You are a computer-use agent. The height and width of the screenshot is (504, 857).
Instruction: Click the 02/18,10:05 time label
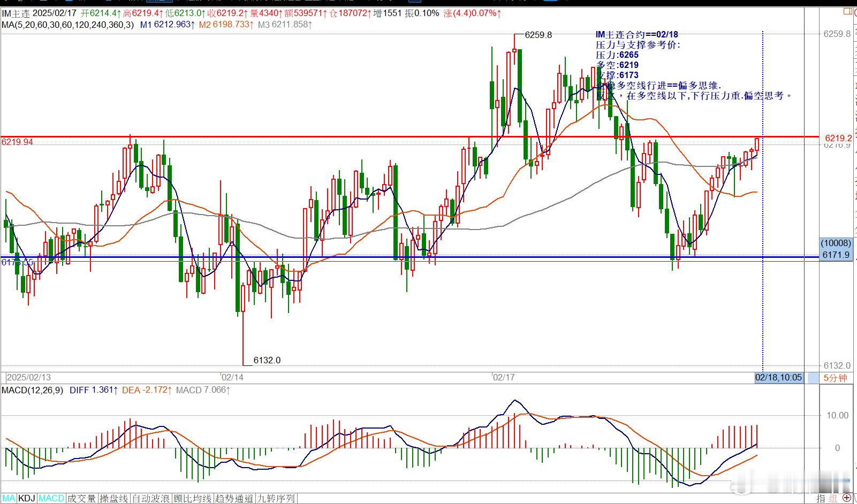(778, 378)
